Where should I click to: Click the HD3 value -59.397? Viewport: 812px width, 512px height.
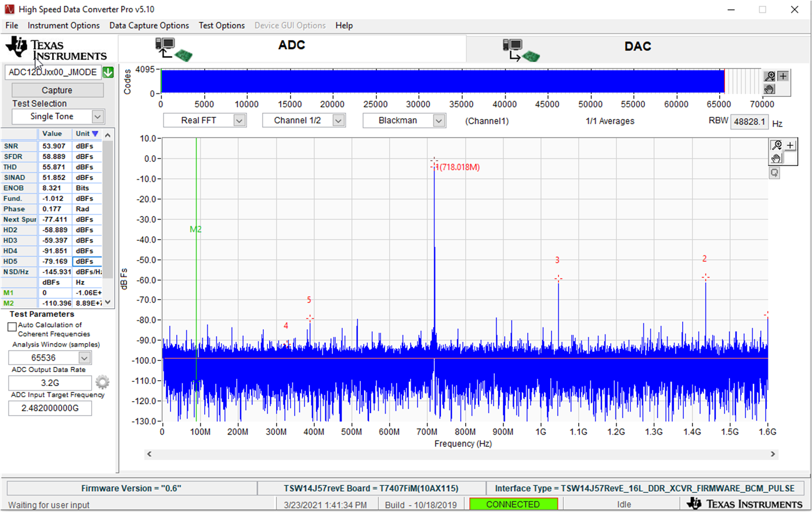pyautogui.click(x=55, y=240)
